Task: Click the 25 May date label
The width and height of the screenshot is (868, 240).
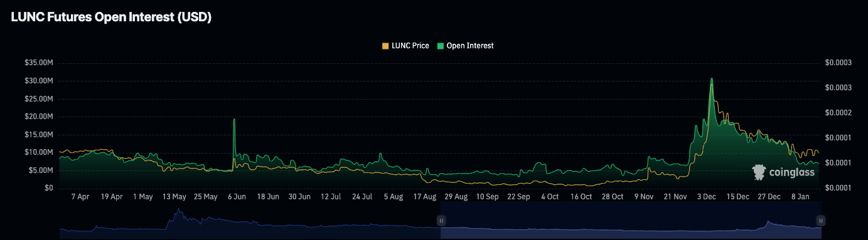Action: pyautogui.click(x=205, y=197)
